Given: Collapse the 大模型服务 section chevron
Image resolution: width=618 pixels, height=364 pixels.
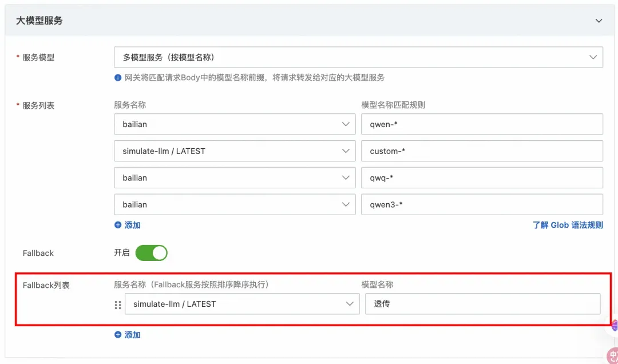Looking at the screenshot, I should pos(599,21).
